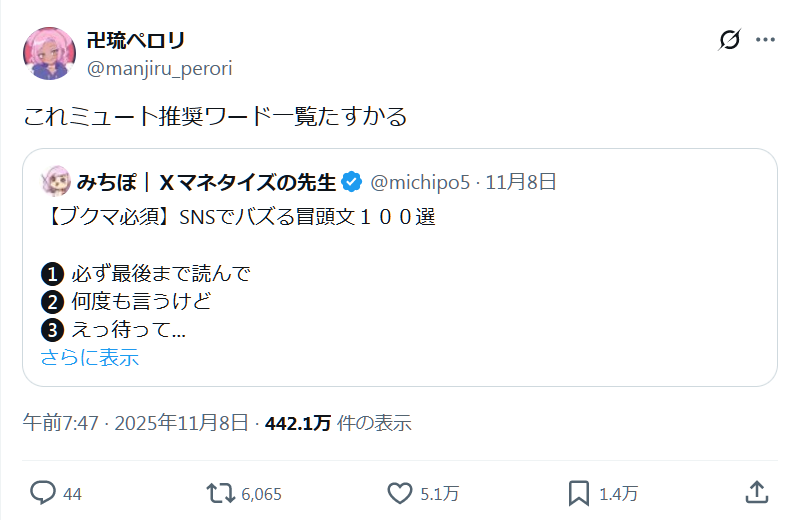
Task: Bookmark this post
Action: (x=579, y=492)
